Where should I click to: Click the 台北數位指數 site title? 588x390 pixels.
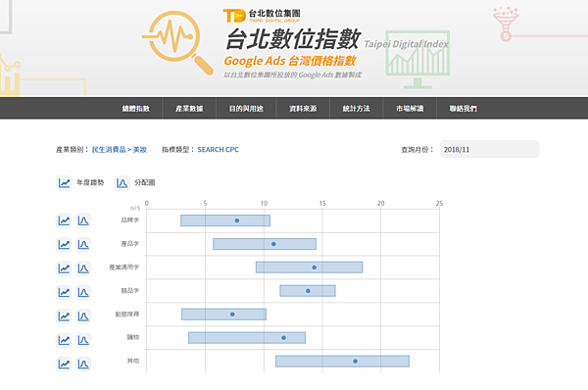(x=292, y=39)
